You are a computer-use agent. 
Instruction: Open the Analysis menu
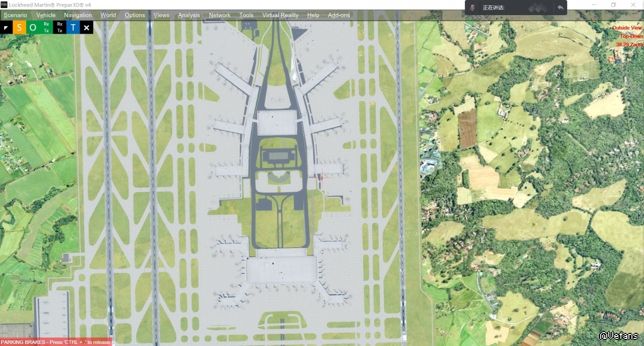pyautogui.click(x=189, y=15)
